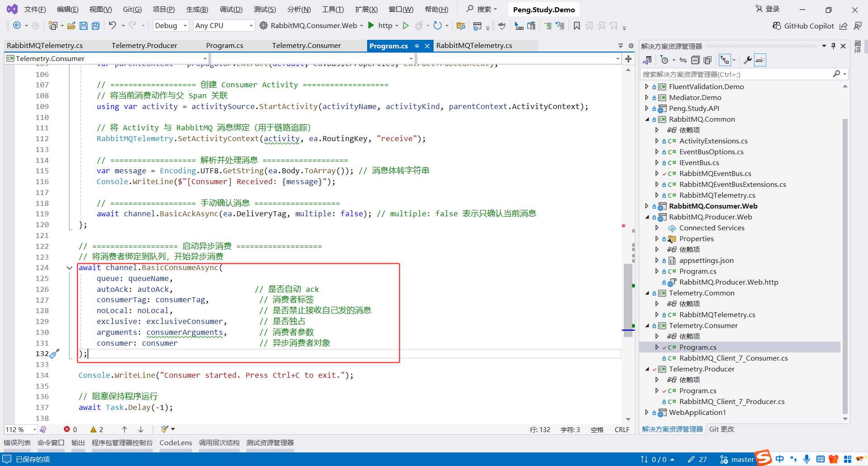
Task: Click the 登录 sign-in button
Action: click(768, 9)
